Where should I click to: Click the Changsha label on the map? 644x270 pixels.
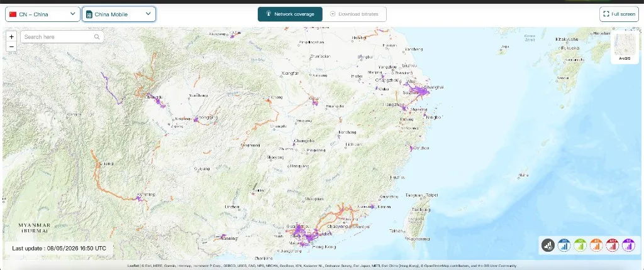(x=304, y=141)
